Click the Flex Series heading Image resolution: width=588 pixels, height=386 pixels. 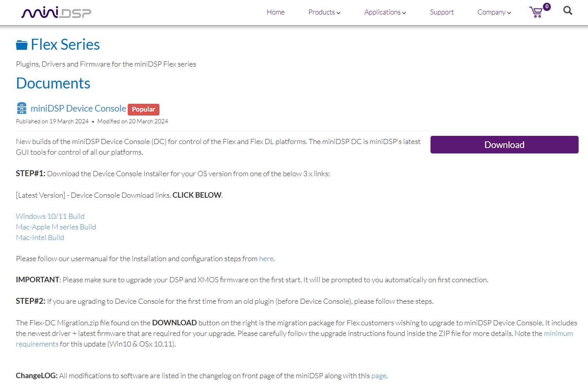pyautogui.click(x=65, y=45)
